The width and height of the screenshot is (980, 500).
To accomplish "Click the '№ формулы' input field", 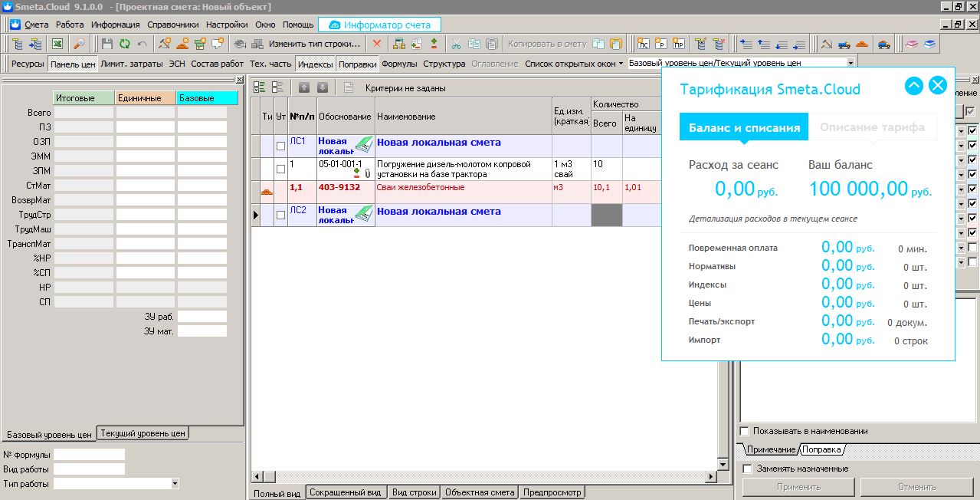I will point(88,455).
